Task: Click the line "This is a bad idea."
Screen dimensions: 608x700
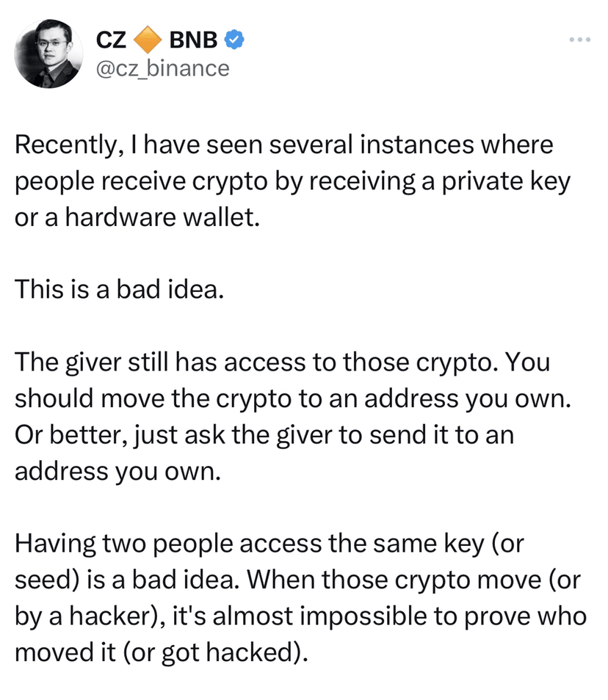Action: click(119, 289)
